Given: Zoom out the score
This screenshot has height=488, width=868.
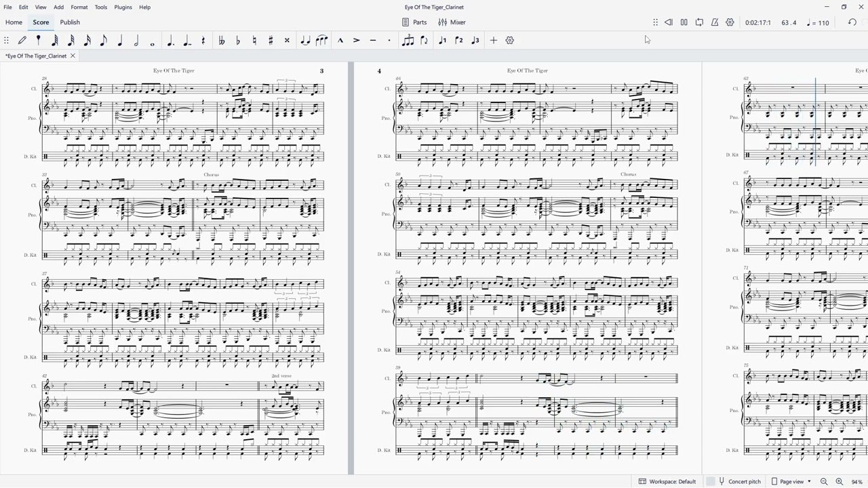Looking at the screenshot, I should click(824, 482).
